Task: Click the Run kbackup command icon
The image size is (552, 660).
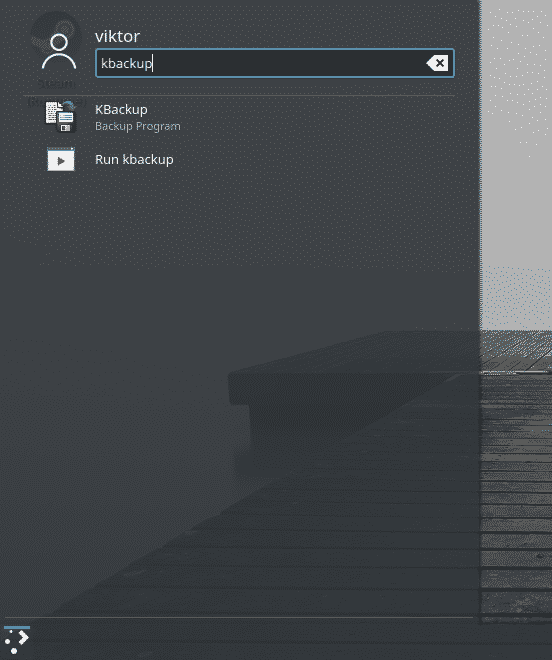Action: coord(61,160)
